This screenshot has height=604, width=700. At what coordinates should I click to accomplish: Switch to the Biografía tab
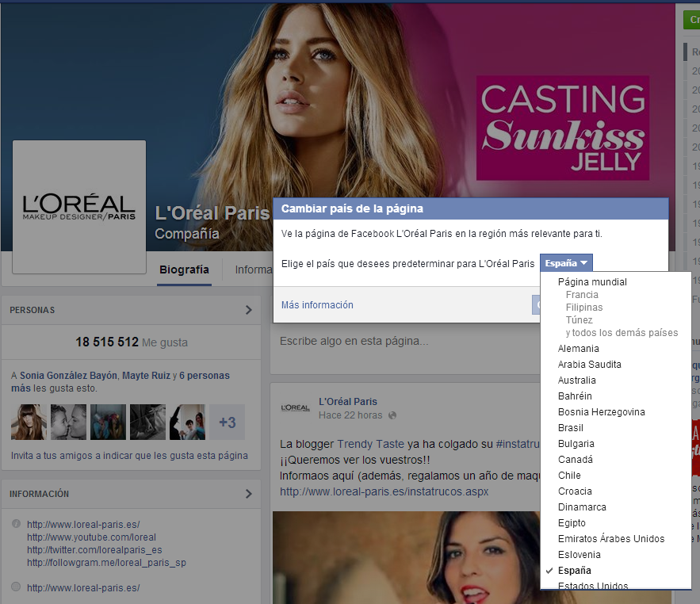click(x=184, y=270)
